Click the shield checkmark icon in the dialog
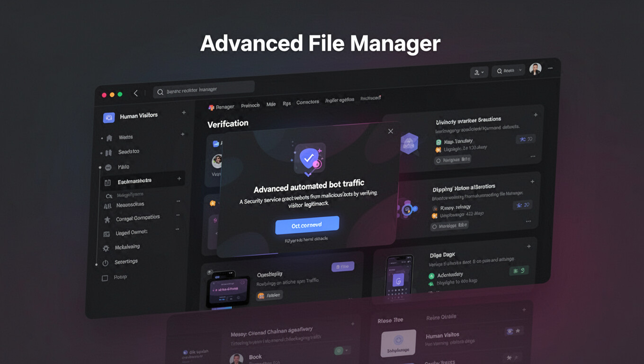This screenshot has width=644, height=364. point(308,158)
